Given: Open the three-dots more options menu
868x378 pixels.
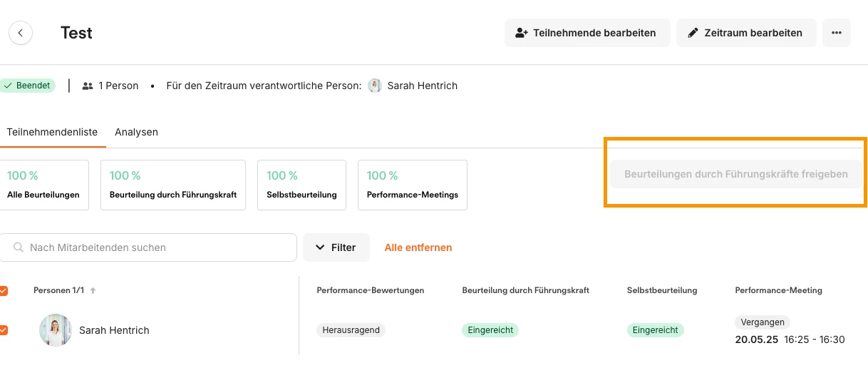Looking at the screenshot, I should pos(836,33).
